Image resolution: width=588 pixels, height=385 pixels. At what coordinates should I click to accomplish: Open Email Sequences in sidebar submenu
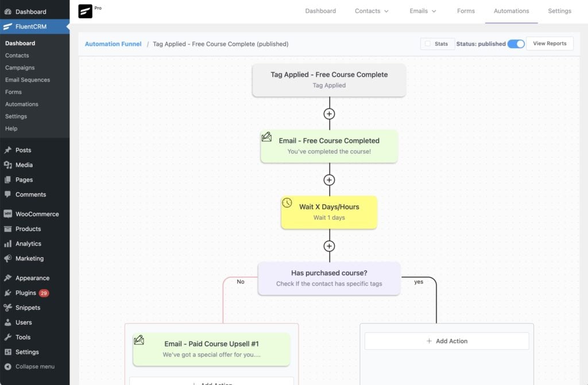pos(28,80)
